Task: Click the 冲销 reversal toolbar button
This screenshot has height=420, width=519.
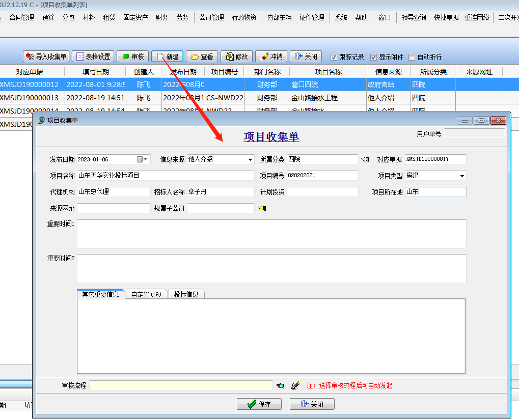Action: pyautogui.click(x=271, y=57)
